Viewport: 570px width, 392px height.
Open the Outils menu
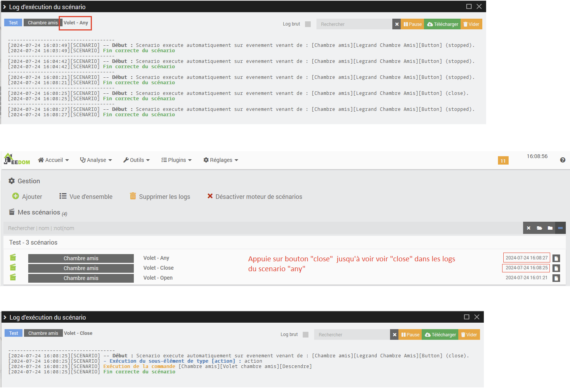136,160
